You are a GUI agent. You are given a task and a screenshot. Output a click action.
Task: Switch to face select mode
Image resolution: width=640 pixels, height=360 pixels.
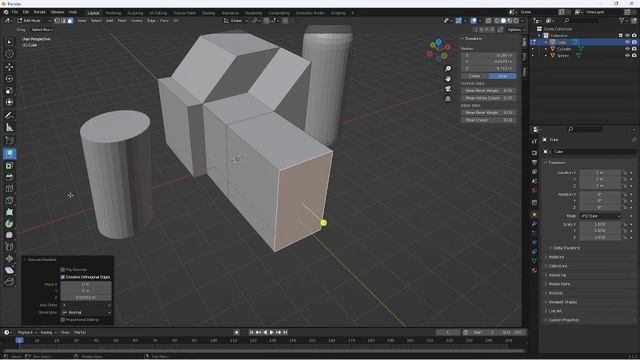[70, 20]
